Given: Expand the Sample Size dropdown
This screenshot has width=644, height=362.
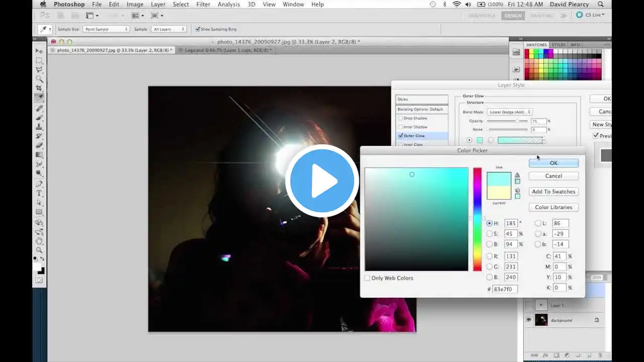Looking at the screenshot, I should 106,29.
